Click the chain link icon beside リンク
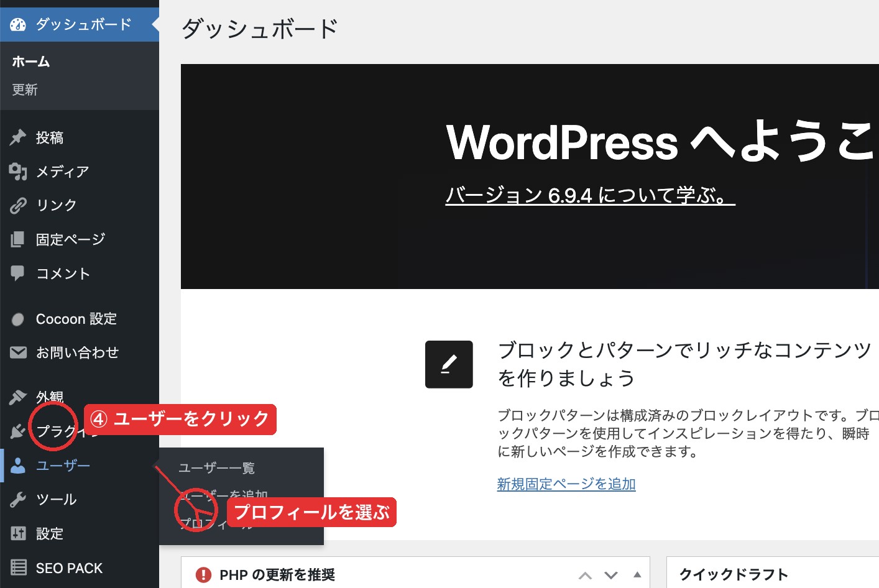The width and height of the screenshot is (879, 588). [x=18, y=205]
